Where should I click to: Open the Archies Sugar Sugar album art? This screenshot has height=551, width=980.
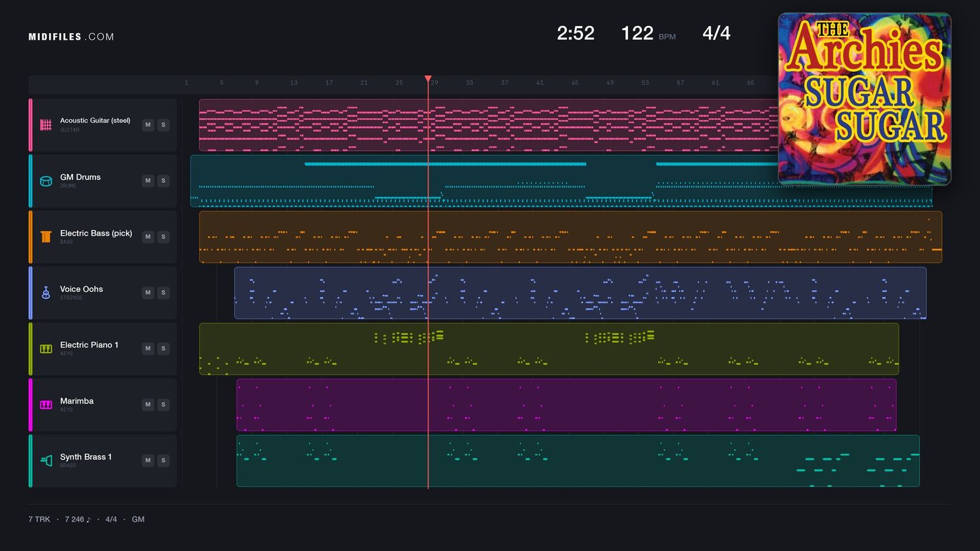864,99
